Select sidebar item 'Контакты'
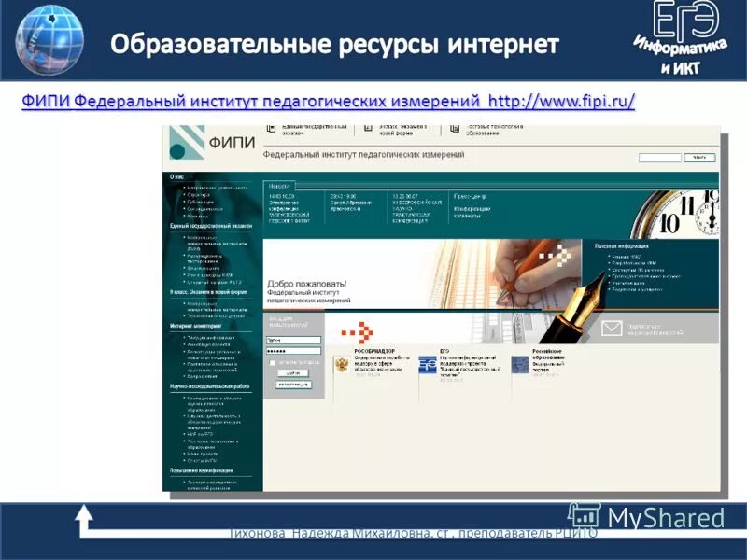The height and width of the screenshot is (560, 747). point(198,216)
